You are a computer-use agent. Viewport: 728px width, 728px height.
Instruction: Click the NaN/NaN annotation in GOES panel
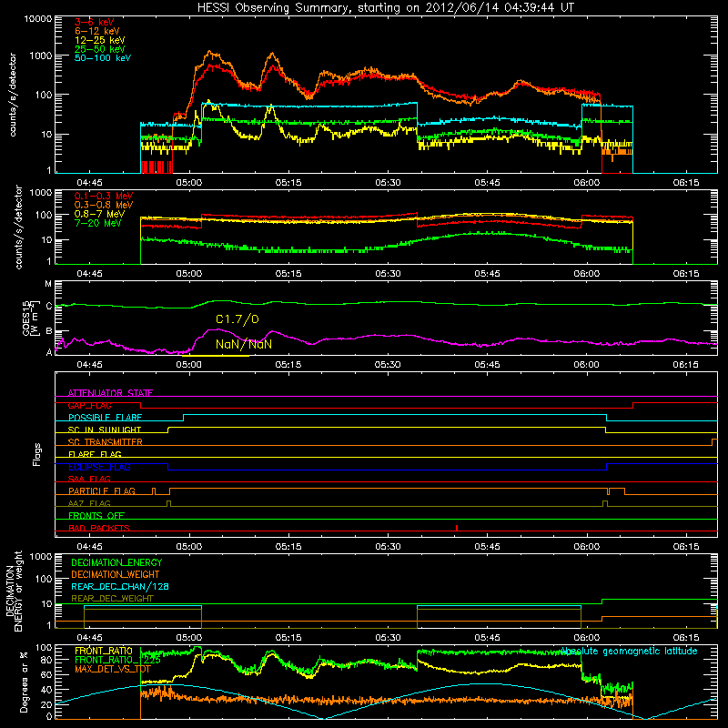click(244, 344)
